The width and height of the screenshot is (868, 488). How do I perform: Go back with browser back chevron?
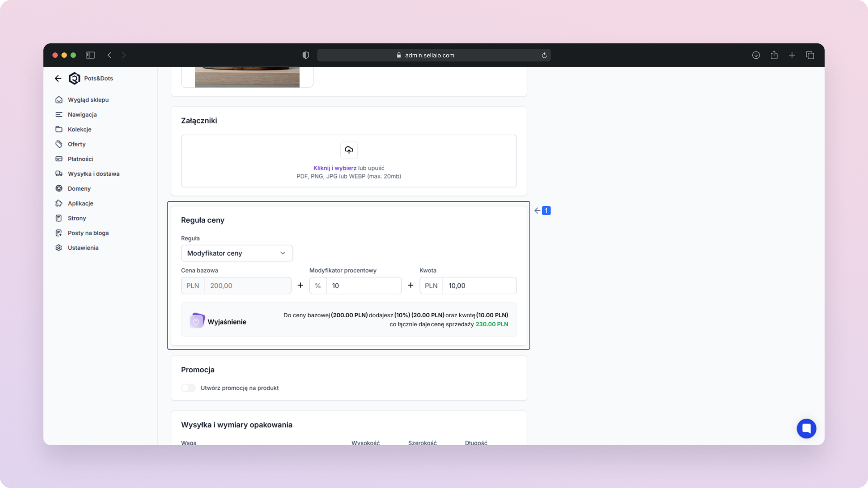coord(109,55)
